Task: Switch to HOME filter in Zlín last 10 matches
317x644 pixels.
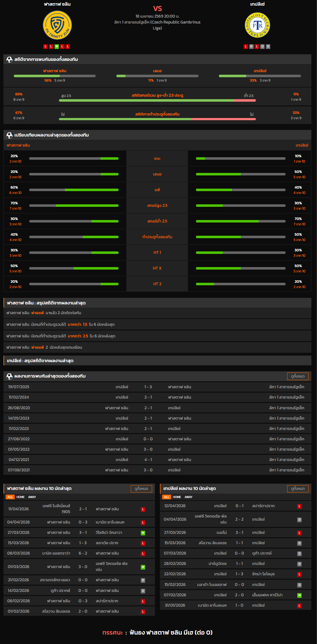Action: coord(20,497)
